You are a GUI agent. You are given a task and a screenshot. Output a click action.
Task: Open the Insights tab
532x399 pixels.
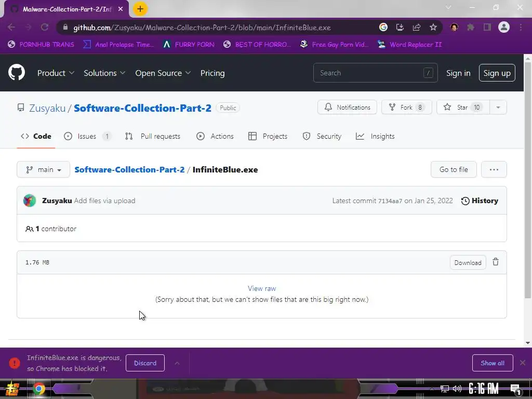pos(375,136)
